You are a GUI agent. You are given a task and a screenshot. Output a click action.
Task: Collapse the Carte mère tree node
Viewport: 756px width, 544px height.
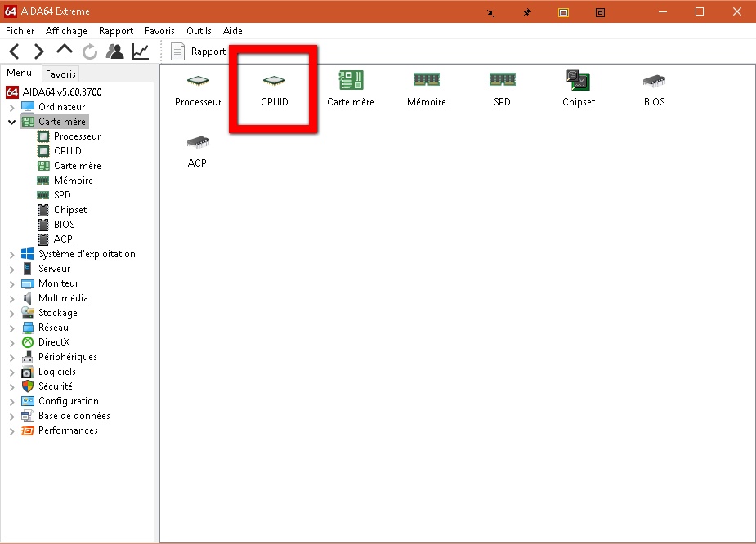[12, 122]
